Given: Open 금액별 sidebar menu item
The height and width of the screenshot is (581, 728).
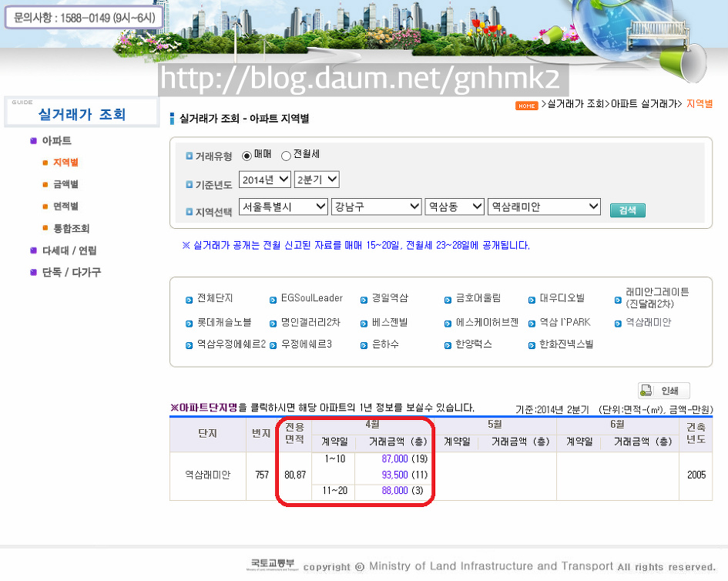Looking at the screenshot, I should click(x=65, y=185).
